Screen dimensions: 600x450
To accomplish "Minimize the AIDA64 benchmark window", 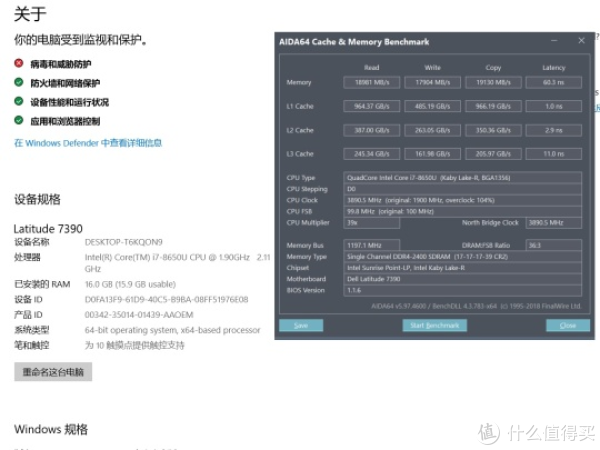I will [554, 41].
